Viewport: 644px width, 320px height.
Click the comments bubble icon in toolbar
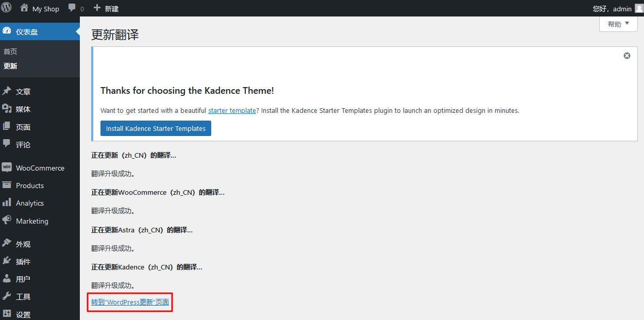pyautogui.click(x=72, y=8)
